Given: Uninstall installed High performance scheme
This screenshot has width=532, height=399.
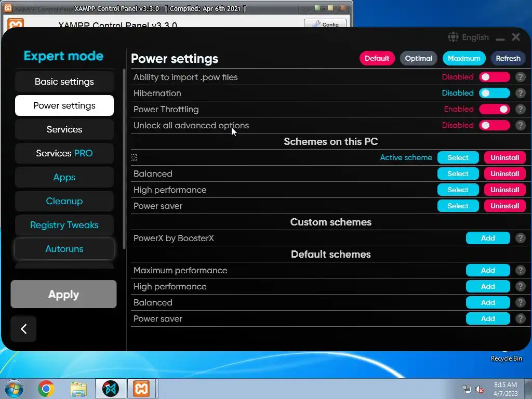Looking at the screenshot, I should [x=504, y=190].
